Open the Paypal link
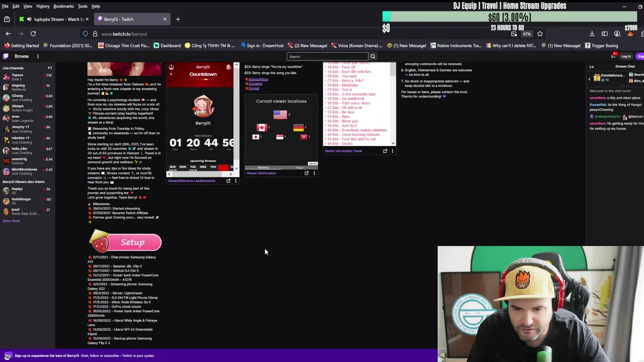644x362 pixels. click(254, 88)
